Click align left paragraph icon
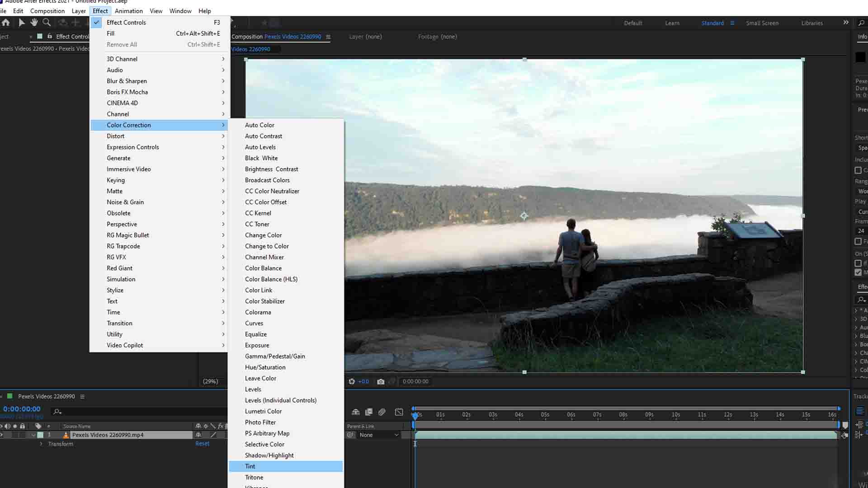This screenshot has width=868, height=488. [x=860, y=411]
